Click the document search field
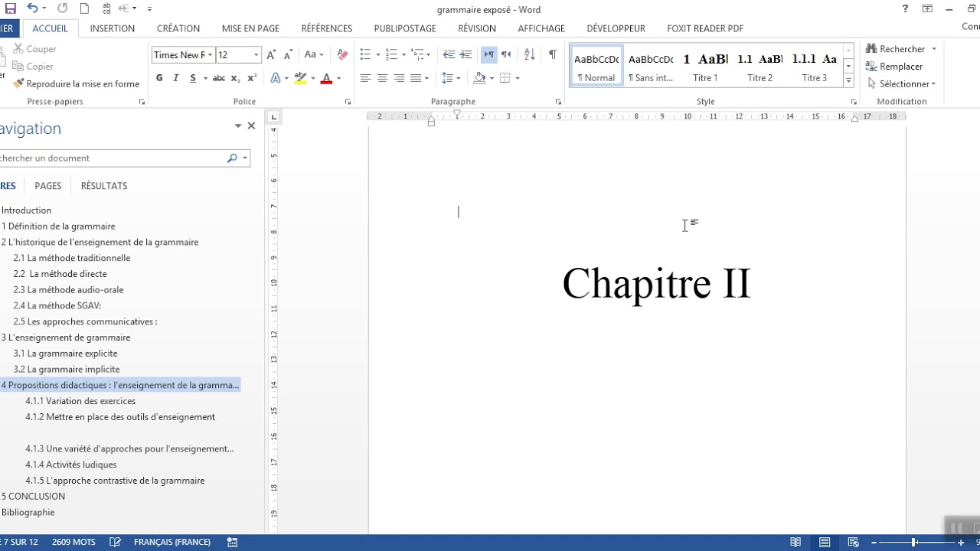980x551 pixels. click(x=111, y=158)
